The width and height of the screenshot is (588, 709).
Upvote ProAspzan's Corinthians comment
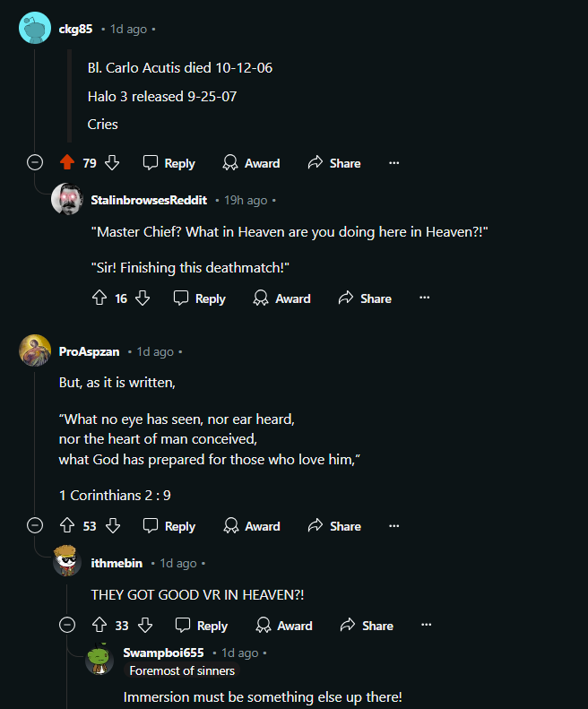(x=67, y=526)
